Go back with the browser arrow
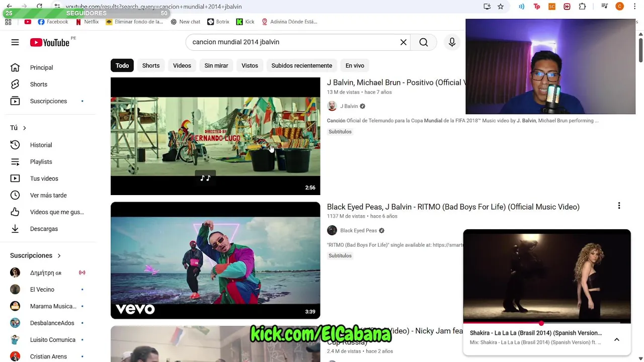Screen dimensions: 644x362 9,6
